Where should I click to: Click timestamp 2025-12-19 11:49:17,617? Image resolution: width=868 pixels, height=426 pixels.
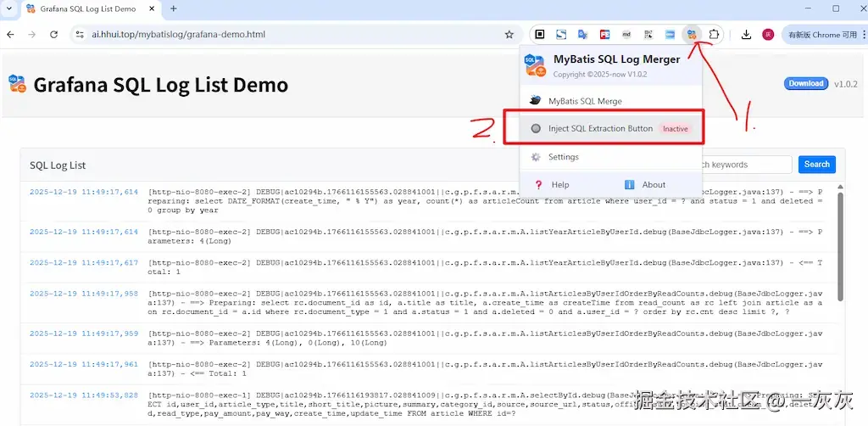(x=84, y=262)
